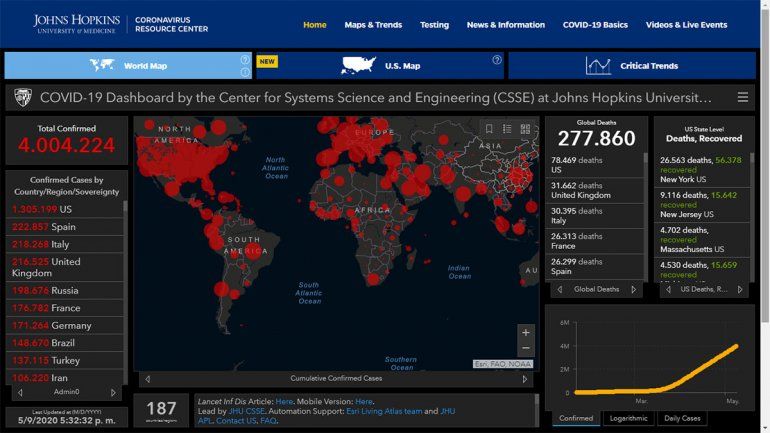Zoom out on the map with minus
The height and width of the screenshot is (433, 770).
pos(527,349)
